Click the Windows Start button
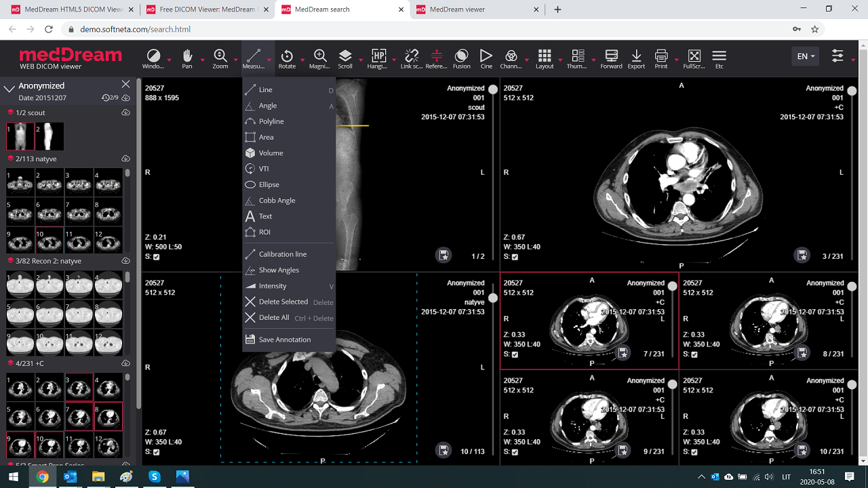The height and width of the screenshot is (488, 868). [14, 476]
